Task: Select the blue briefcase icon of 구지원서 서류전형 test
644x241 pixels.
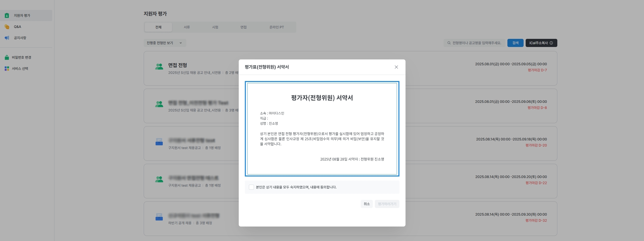Action: [159, 142]
